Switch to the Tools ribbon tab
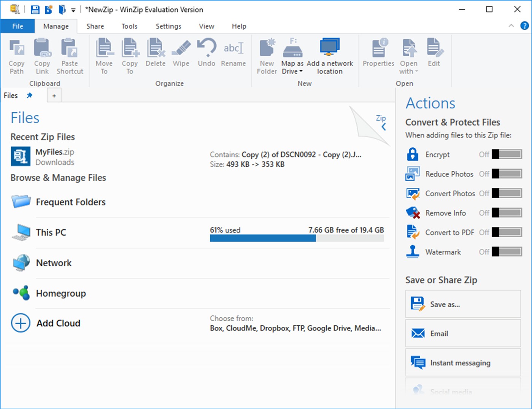The height and width of the screenshot is (409, 532). pos(129,26)
